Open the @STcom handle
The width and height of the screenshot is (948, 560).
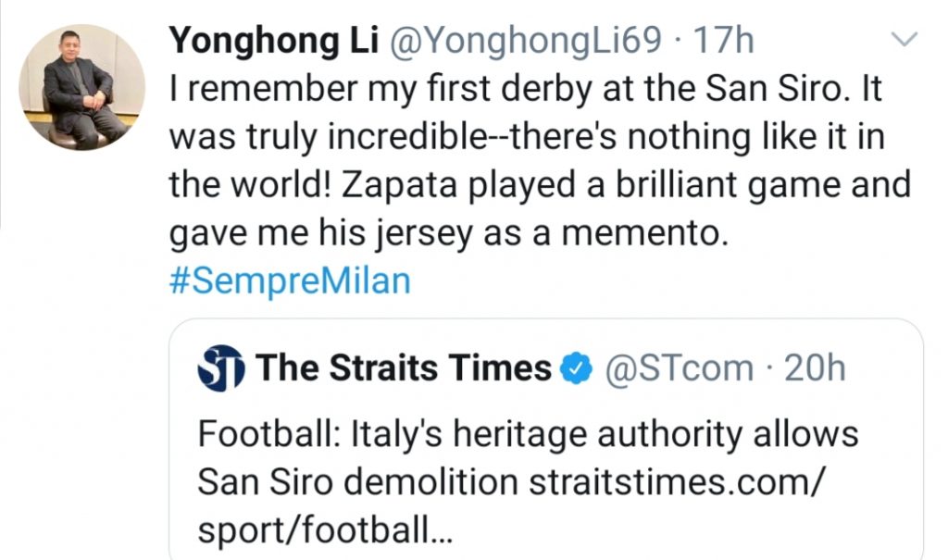click(x=679, y=369)
